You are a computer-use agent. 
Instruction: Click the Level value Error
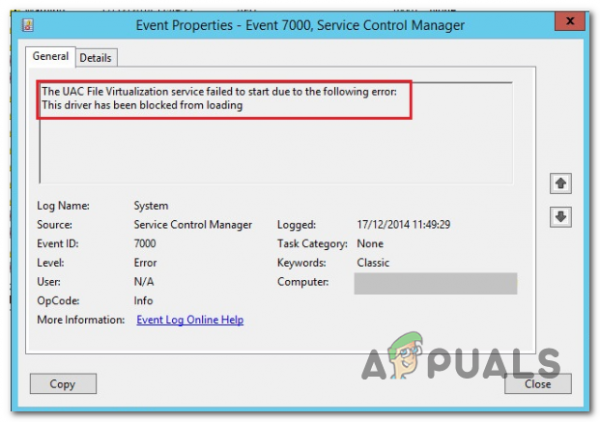(145, 262)
